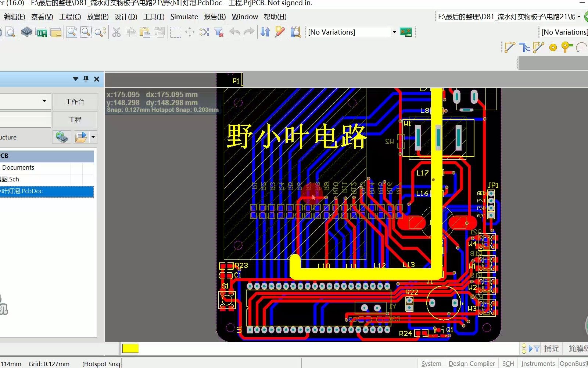588x368 pixels.
Task: Open the Instruments panel button
Action: click(x=538, y=364)
